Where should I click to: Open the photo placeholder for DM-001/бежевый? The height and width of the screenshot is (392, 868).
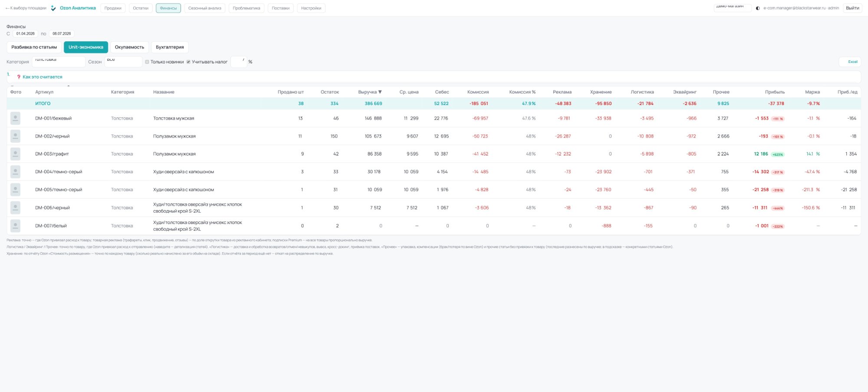click(15, 118)
